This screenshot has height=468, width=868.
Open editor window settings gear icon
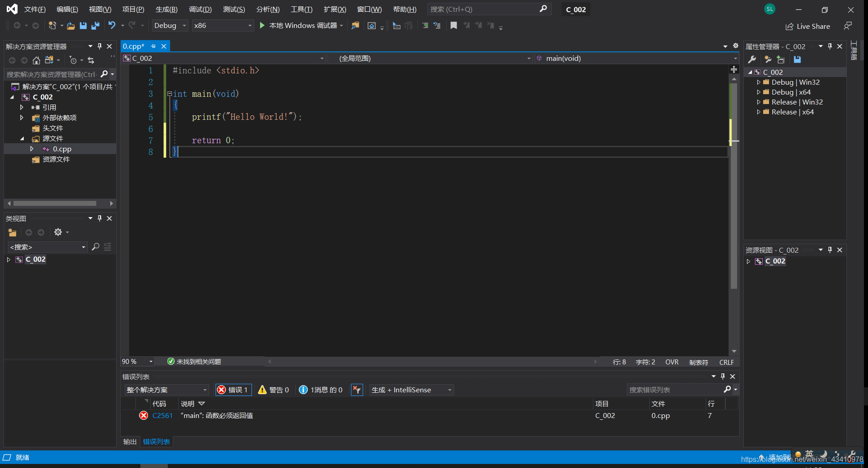coord(736,46)
